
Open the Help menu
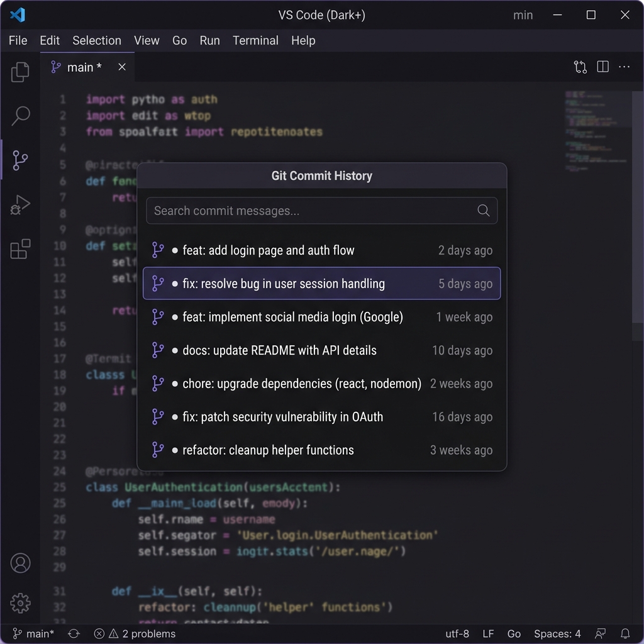pos(303,40)
